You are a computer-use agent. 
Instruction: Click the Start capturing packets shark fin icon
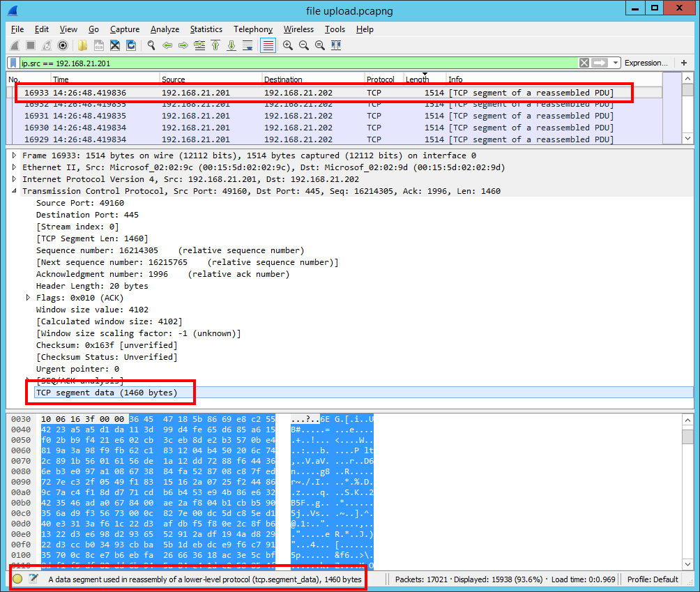click(15, 45)
